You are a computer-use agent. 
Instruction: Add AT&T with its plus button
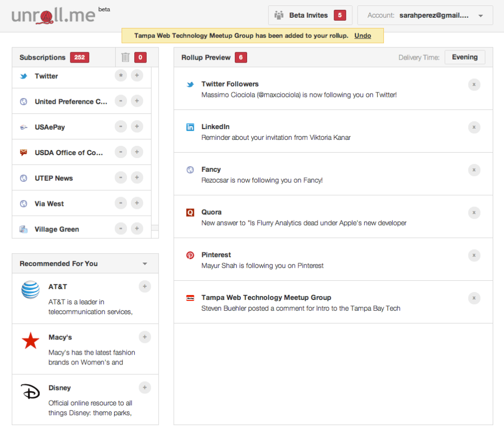tap(145, 286)
